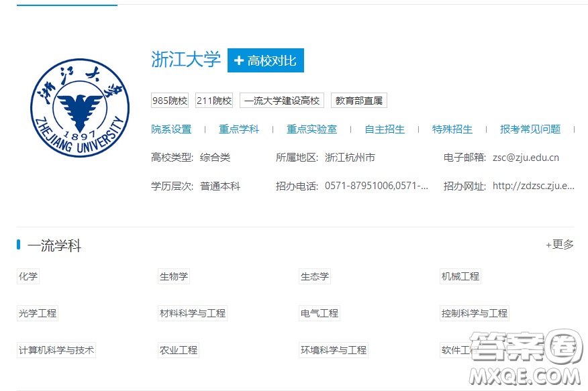Open the 重点实验室 link
The height and width of the screenshot is (391, 588).
click(x=311, y=129)
